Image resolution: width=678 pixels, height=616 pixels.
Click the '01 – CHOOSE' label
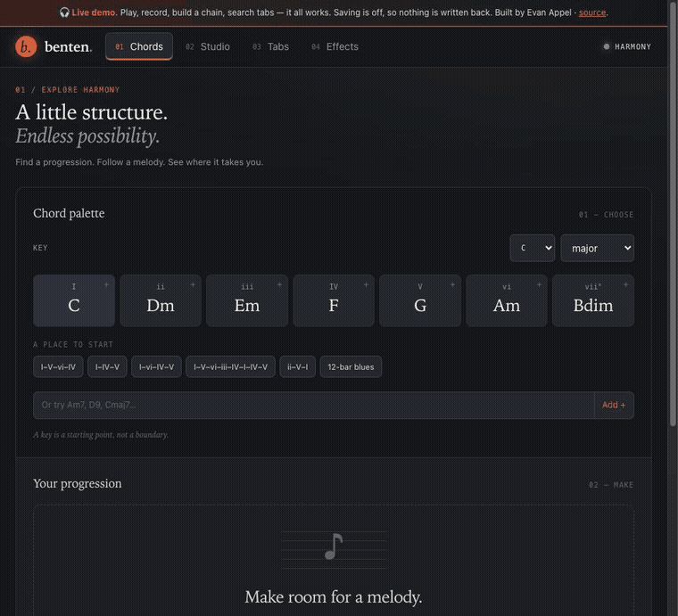coord(606,215)
